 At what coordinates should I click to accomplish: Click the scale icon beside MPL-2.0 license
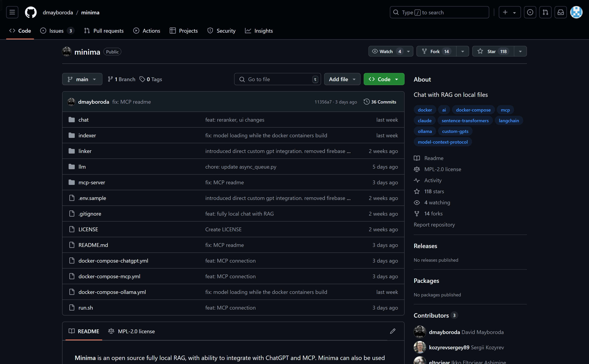pos(417,169)
